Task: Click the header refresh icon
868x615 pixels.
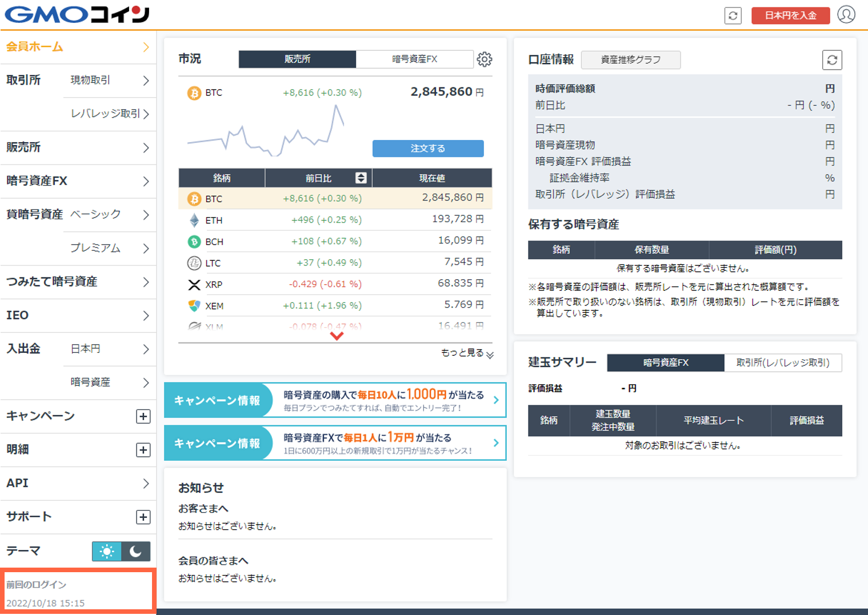Action: coord(733,15)
